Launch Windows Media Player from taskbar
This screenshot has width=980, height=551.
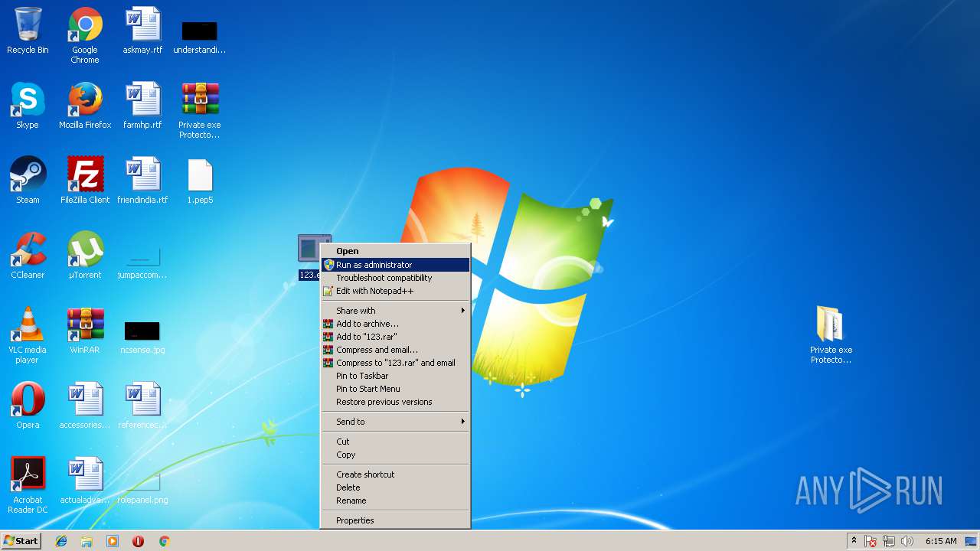[113, 541]
